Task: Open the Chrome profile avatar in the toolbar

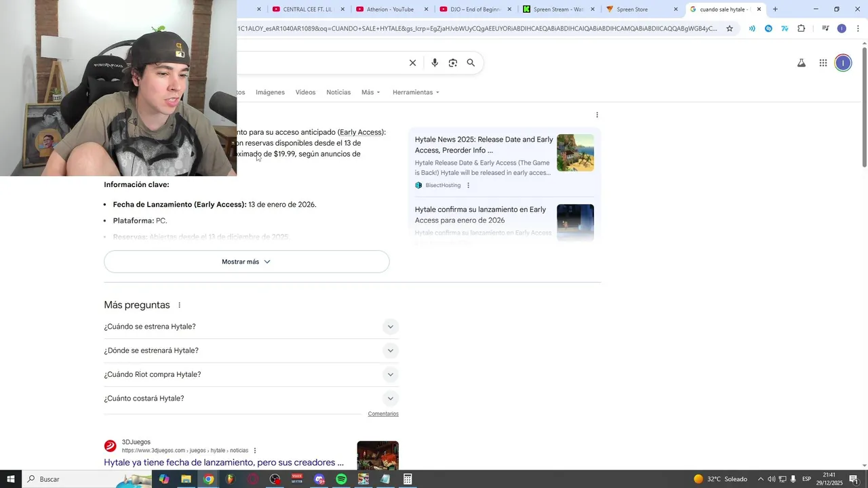Action: [x=842, y=28]
